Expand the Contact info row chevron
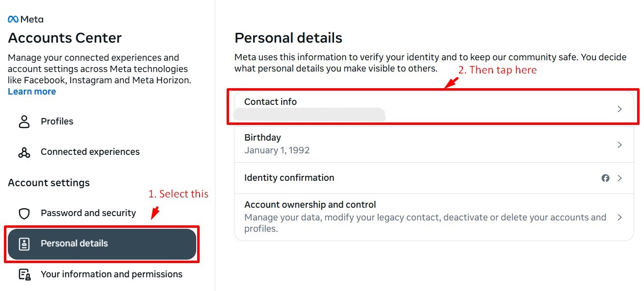The width and height of the screenshot is (644, 291). [619, 108]
